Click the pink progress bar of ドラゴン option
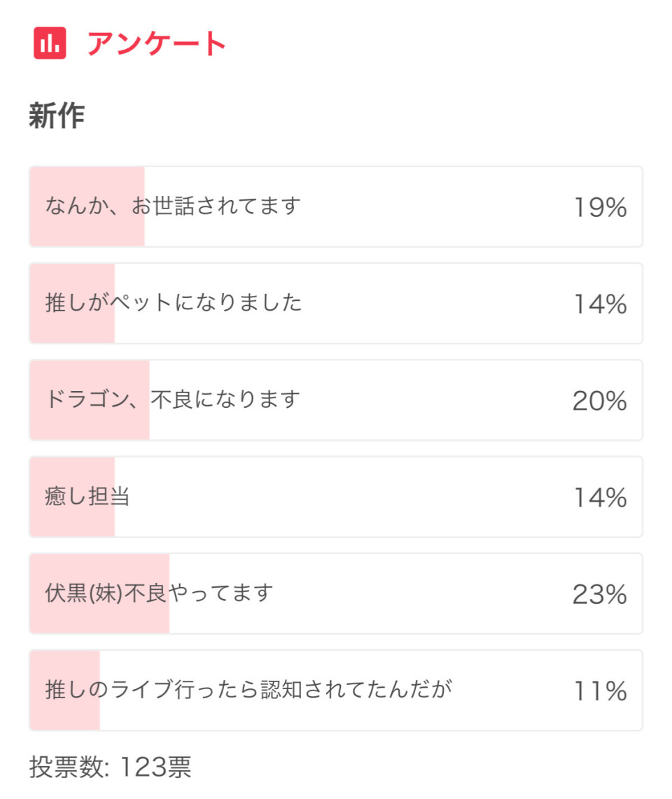 (90, 400)
